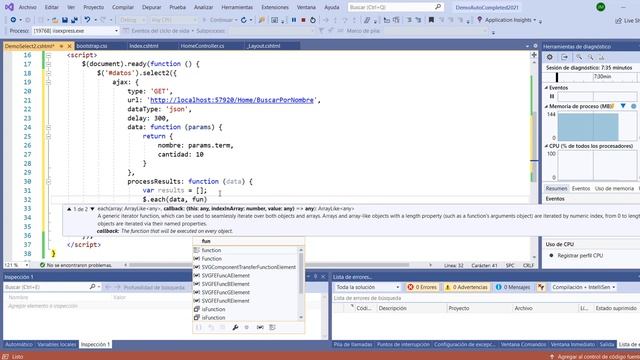Open the Proceso iisexpress.exe dropdown

76,31
